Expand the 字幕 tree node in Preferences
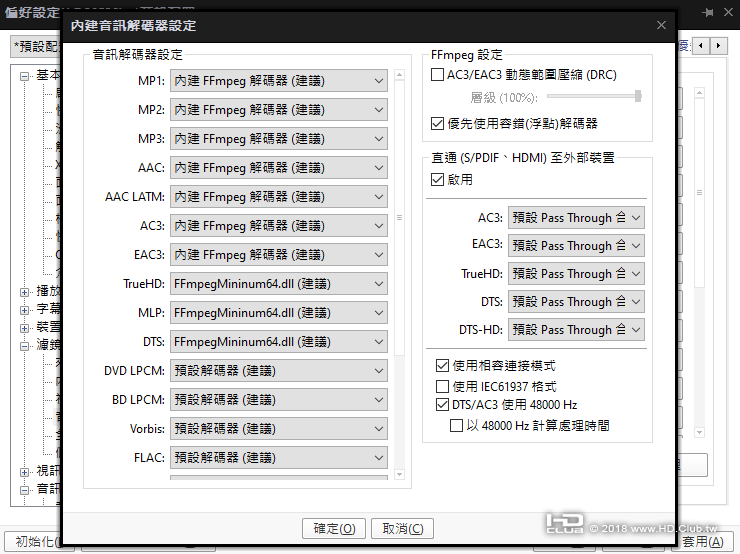740x554 pixels. click(x=24, y=310)
